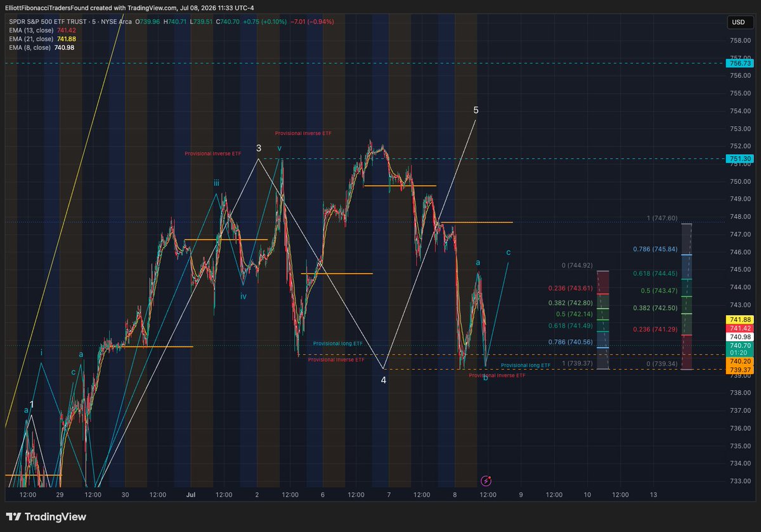Click the purple lightning bolt icon on the time axis
The width and height of the screenshot is (761, 532).
pyautogui.click(x=486, y=481)
